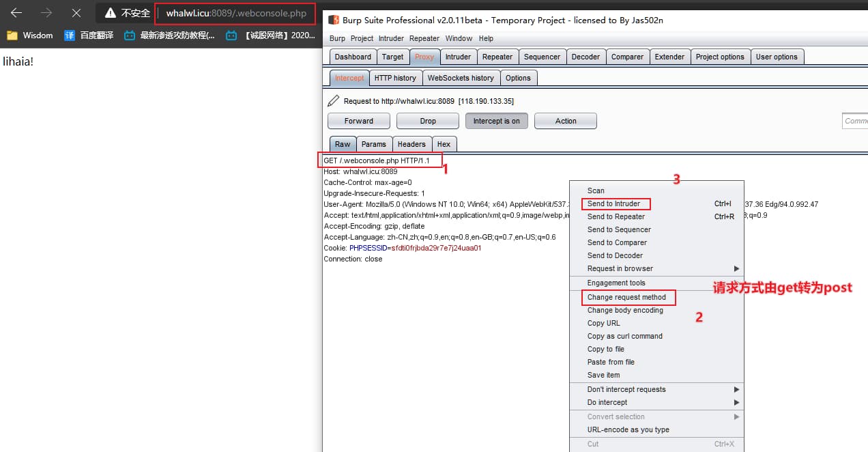Expand Don't intercept requests submenu
The width and height of the screenshot is (868, 452).
tap(656, 389)
